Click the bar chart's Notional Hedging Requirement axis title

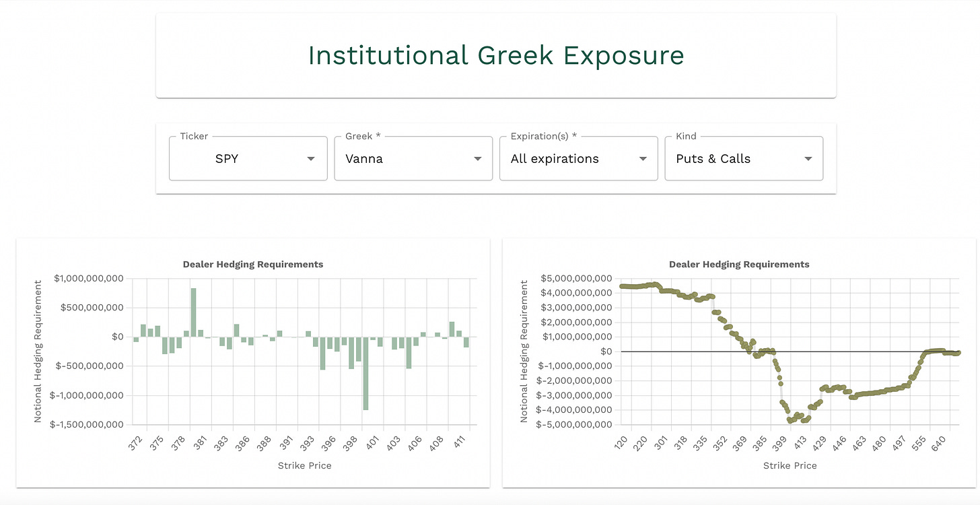38,351
